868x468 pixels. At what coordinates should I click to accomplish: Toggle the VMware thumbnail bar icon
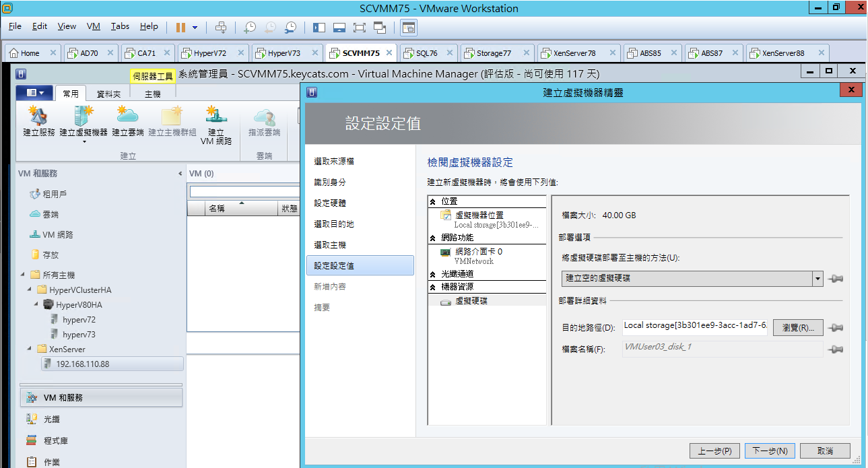[339, 27]
